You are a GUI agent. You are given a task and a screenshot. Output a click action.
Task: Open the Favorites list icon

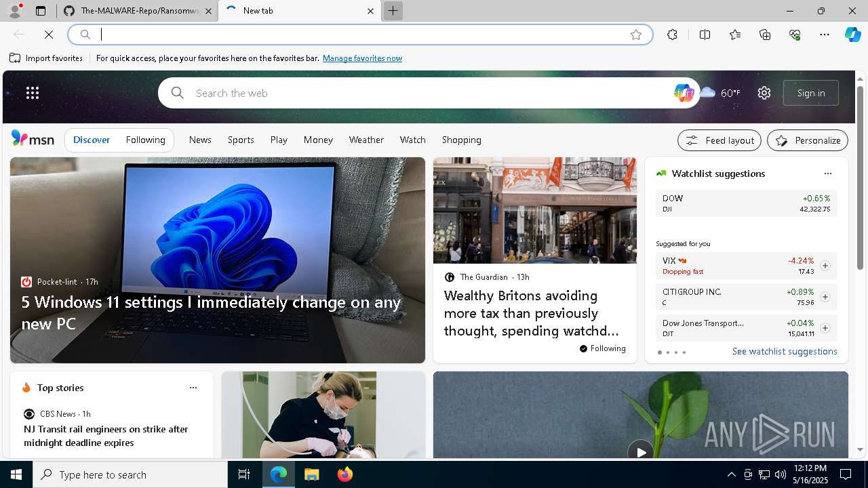coord(735,35)
